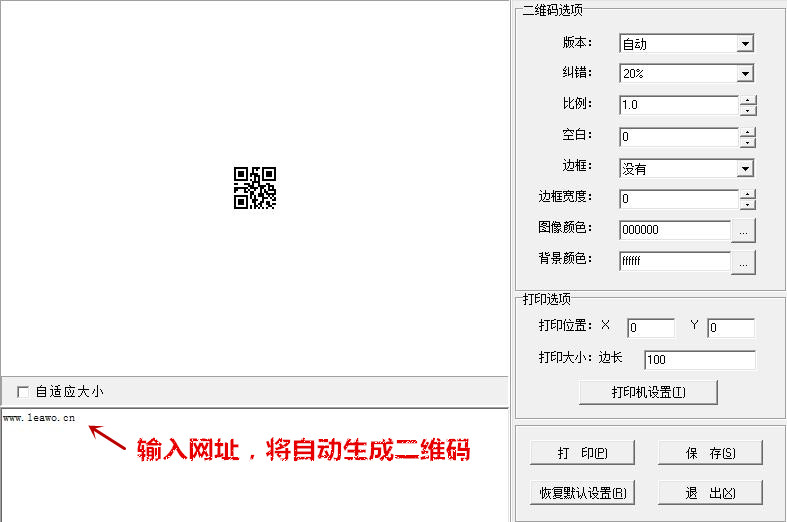Screen dimensions: 787x522
Task: Increase the 空白 (margin) value with up arrow
Action: [x=748, y=132]
